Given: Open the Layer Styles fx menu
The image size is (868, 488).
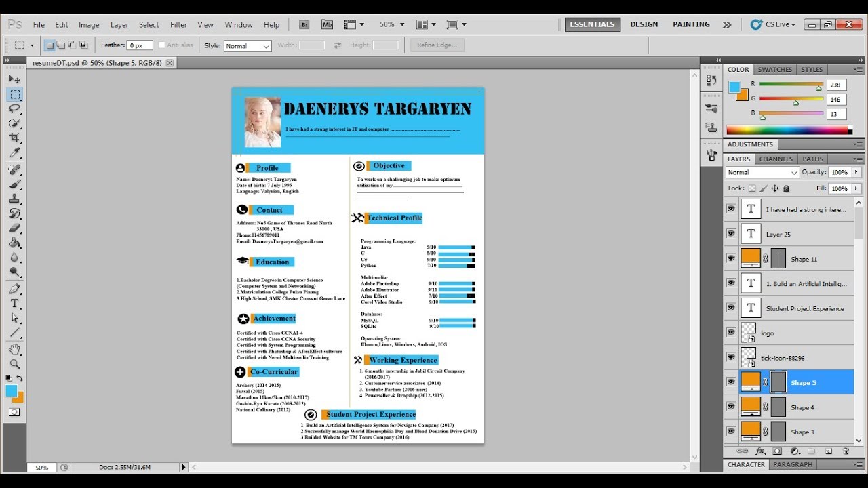Looking at the screenshot, I should (x=759, y=451).
